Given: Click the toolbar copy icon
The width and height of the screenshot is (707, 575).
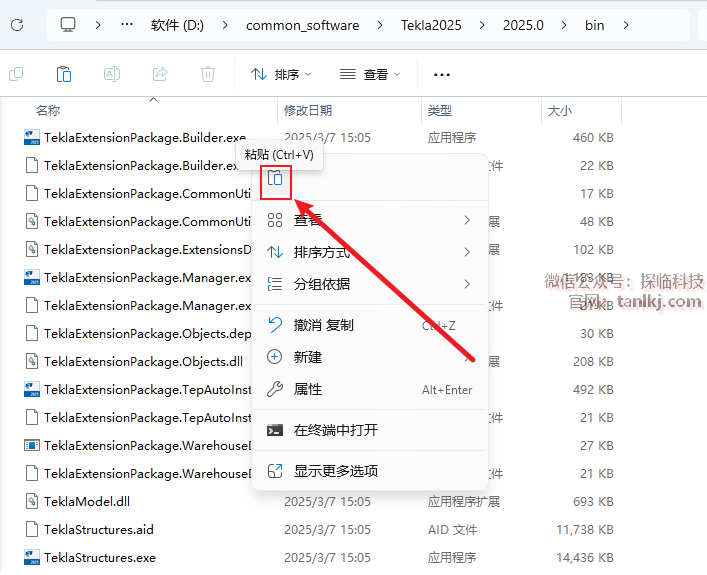Looking at the screenshot, I should tap(16, 74).
